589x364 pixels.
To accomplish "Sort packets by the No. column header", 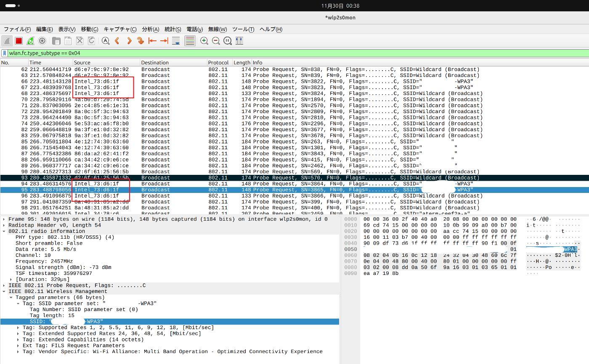I will click(x=14, y=63).
